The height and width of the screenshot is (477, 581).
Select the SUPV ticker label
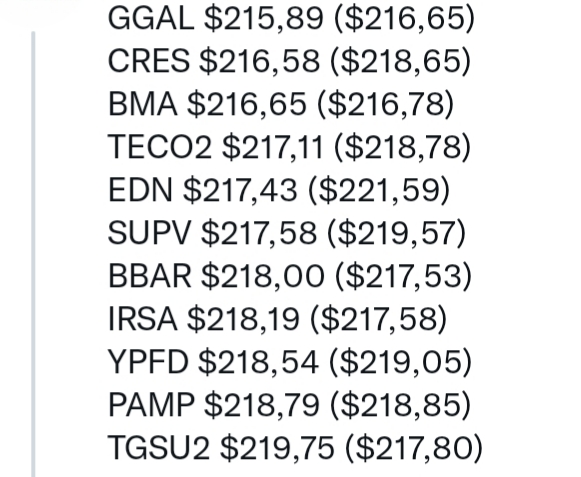[x=149, y=233]
